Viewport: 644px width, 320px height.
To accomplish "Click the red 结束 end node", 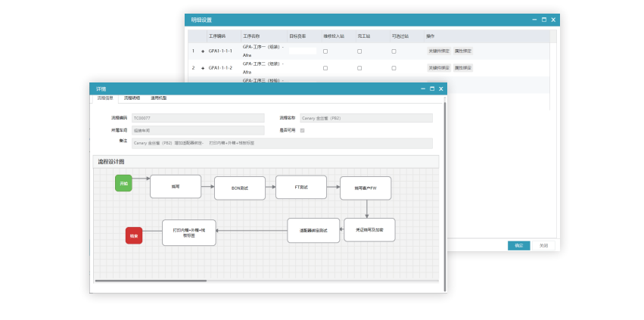I will click(134, 236).
